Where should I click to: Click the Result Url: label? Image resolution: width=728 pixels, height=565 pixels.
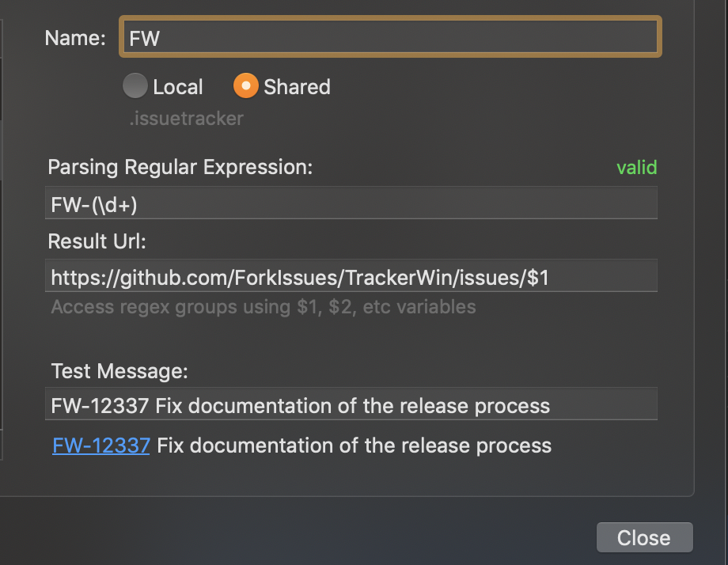97,241
